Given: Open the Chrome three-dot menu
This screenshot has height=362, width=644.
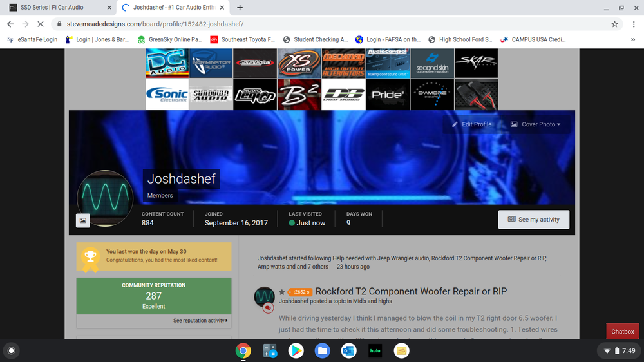Looking at the screenshot, I should click(x=634, y=24).
